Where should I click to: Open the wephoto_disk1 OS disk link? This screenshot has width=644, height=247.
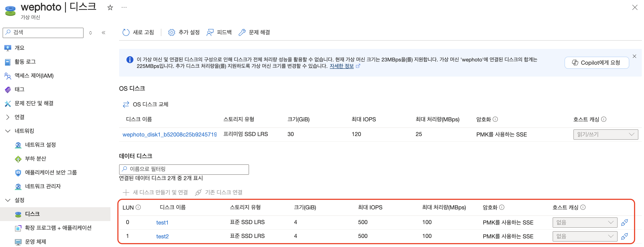(x=169, y=134)
